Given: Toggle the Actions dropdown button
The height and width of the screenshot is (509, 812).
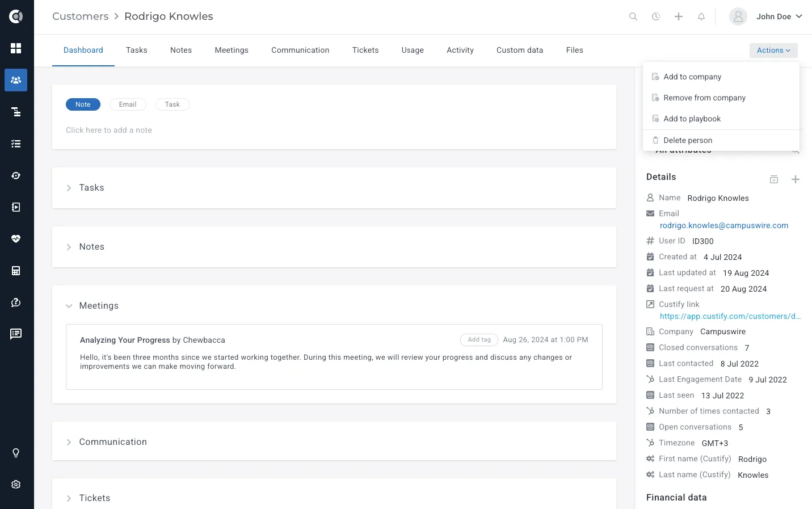Looking at the screenshot, I should pos(773,51).
